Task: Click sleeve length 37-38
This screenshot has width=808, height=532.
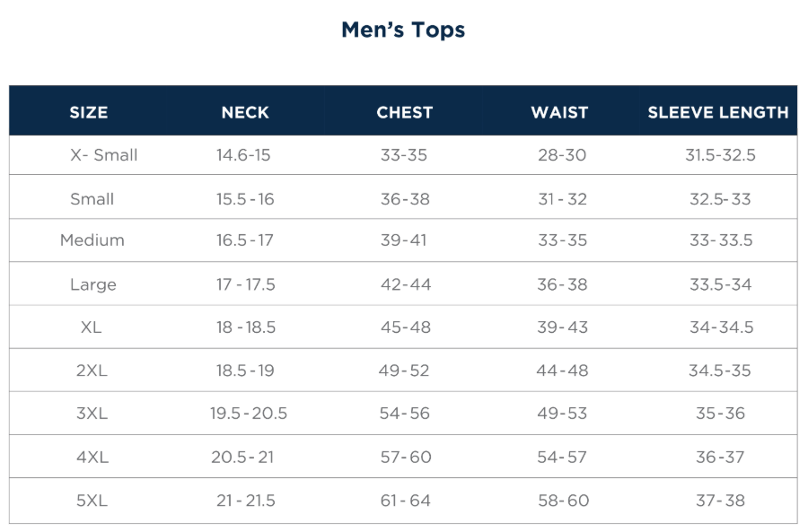Action: [720, 501]
